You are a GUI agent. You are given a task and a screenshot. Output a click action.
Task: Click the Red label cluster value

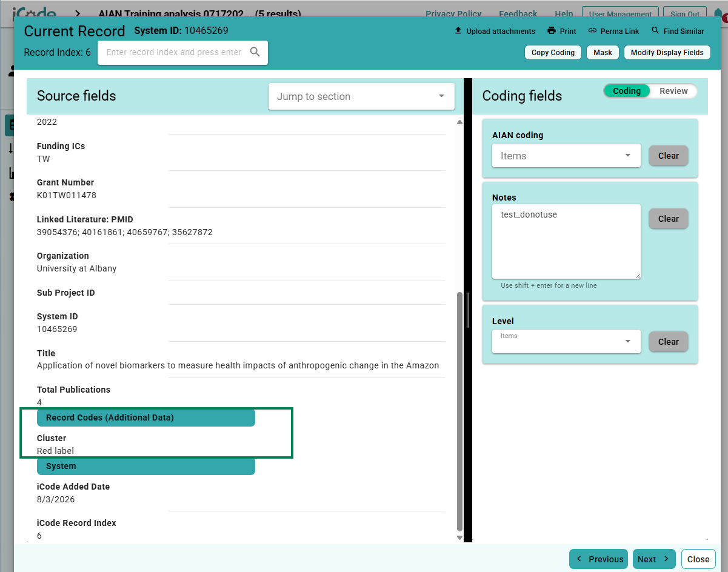point(55,450)
